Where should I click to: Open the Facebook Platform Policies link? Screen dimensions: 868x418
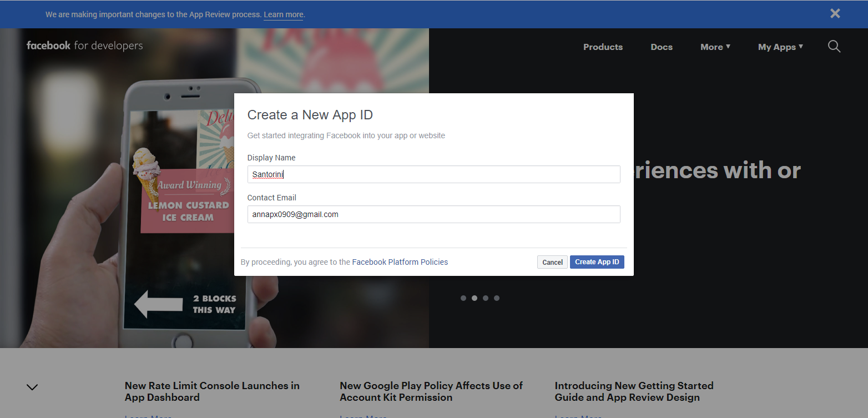pyautogui.click(x=400, y=262)
